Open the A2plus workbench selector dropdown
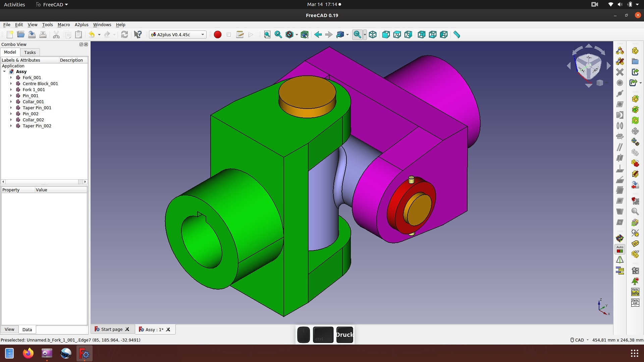The image size is (644, 362). 177,35
